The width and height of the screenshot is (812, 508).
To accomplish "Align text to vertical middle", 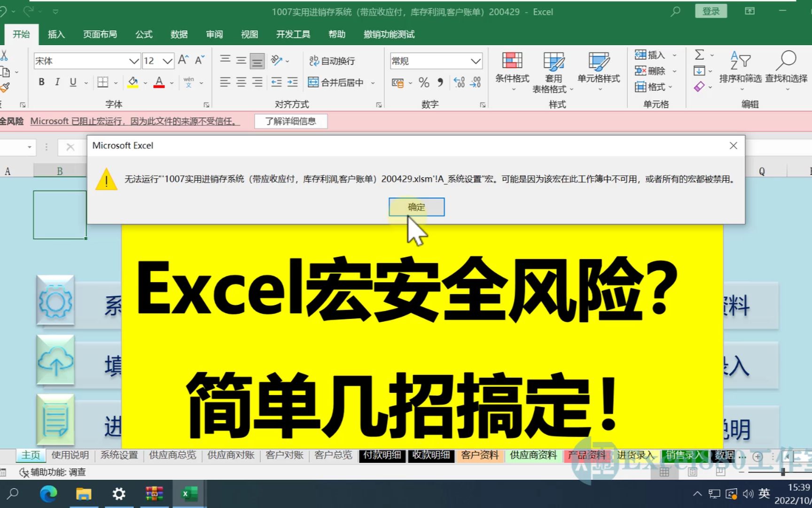I will (x=241, y=60).
